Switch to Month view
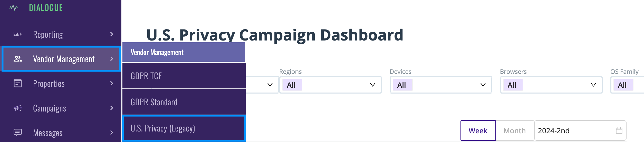The height and width of the screenshot is (142, 644). click(x=515, y=131)
